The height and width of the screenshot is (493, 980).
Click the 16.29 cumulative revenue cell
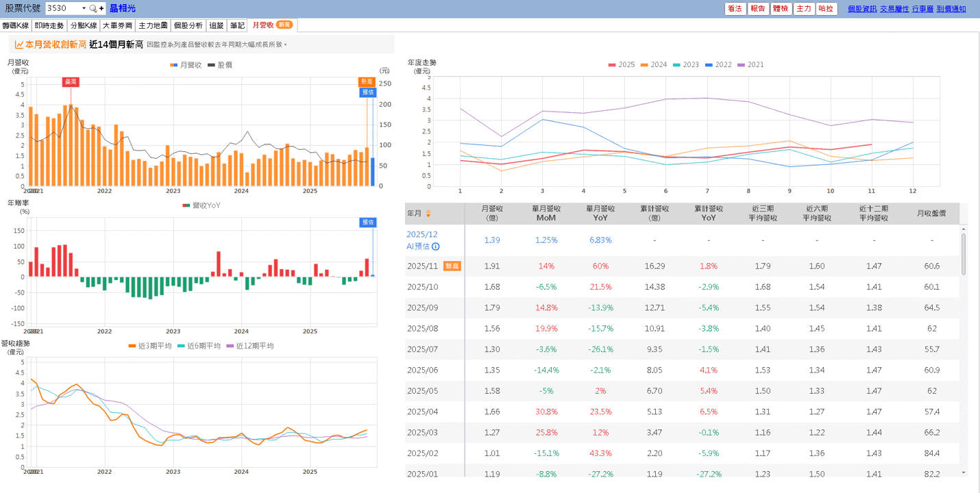point(654,266)
